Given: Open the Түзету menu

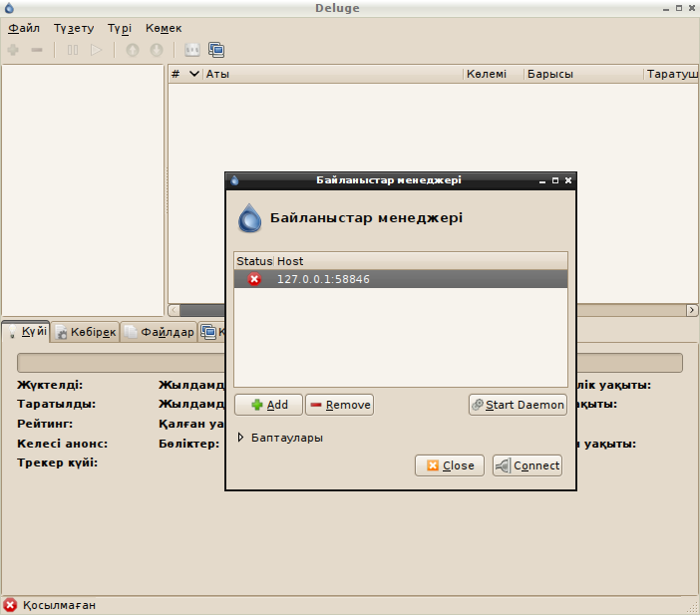Looking at the screenshot, I should [74, 28].
